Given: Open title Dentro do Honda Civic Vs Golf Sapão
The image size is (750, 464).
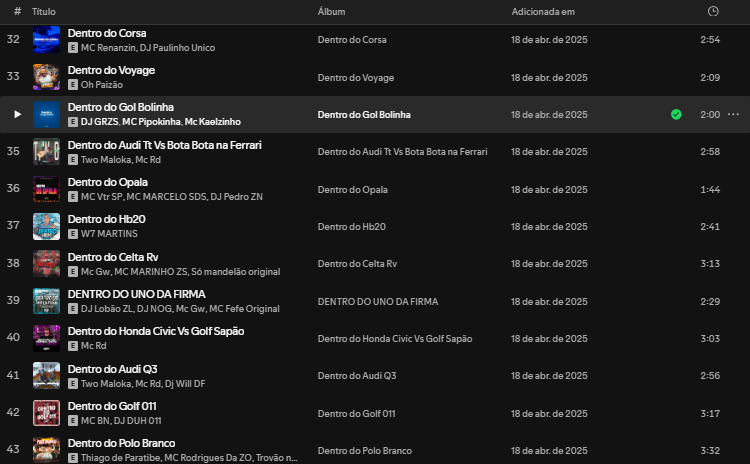Looking at the screenshot, I should click(156, 331).
